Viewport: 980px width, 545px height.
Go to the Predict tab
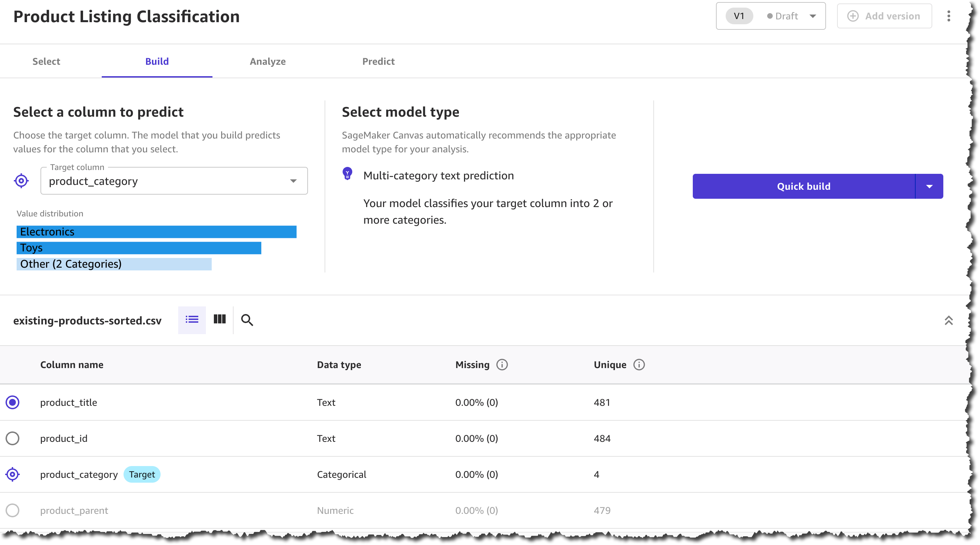[x=378, y=61]
